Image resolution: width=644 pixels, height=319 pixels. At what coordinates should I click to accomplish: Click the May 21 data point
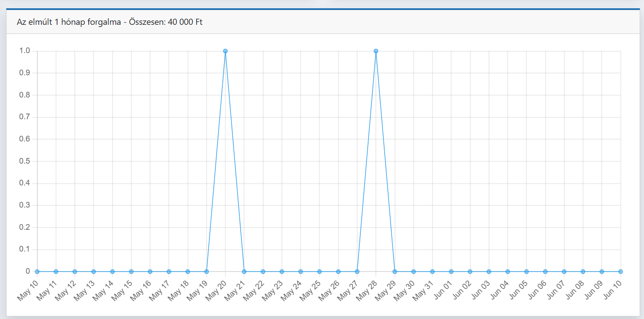(x=244, y=272)
